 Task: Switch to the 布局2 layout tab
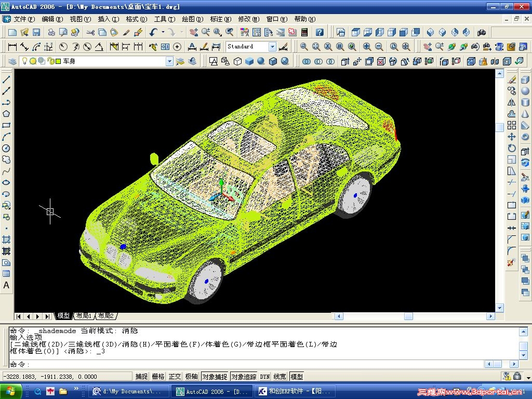coord(105,316)
